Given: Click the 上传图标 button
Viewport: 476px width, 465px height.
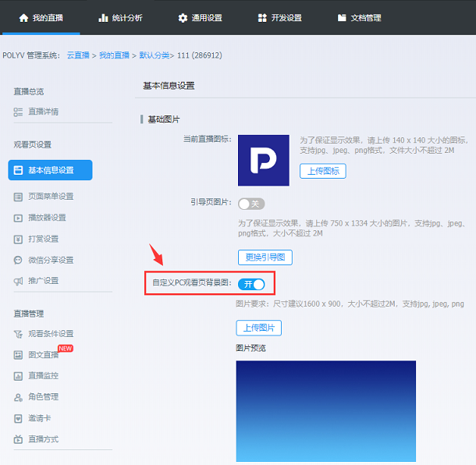Looking at the screenshot, I should tap(322, 171).
